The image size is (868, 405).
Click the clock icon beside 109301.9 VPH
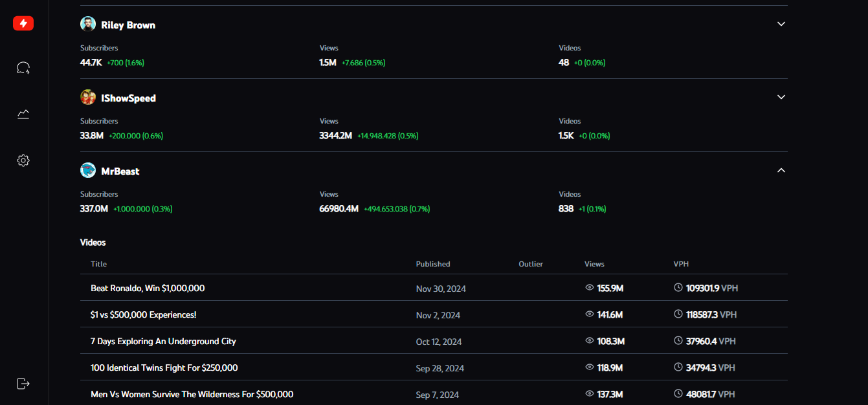click(678, 287)
